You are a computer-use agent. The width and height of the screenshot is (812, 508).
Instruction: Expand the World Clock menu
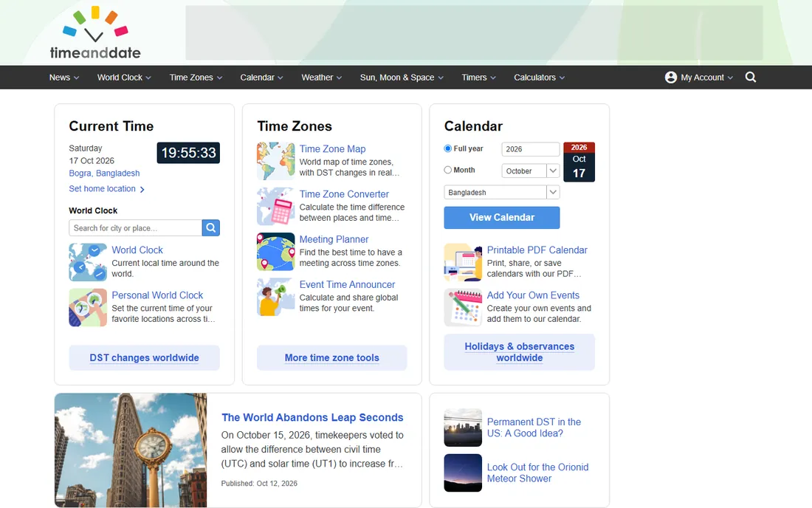(124, 77)
